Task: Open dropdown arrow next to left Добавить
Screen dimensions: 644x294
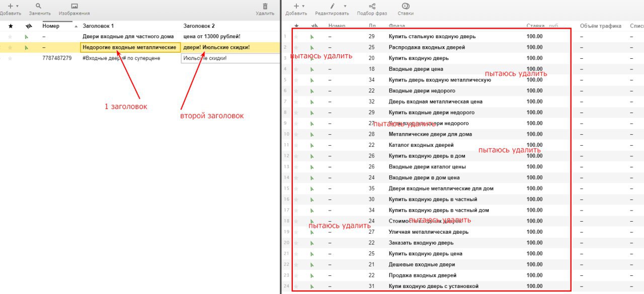Action: point(18,6)
